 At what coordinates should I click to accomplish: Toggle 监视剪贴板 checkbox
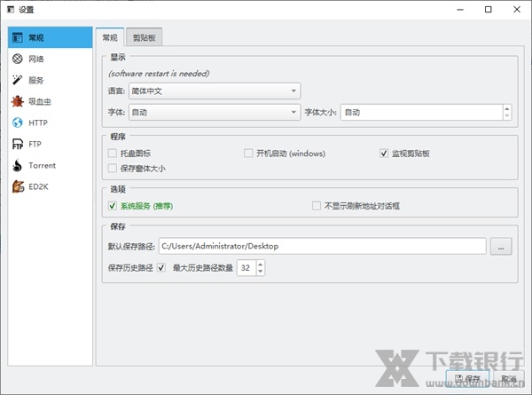pos(384,154)
